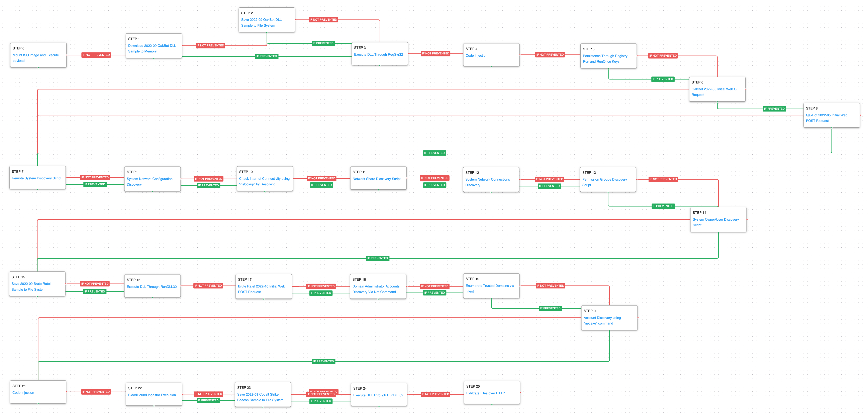868x417 pixels.
Task: Click Exfiltrate Files over HTTP link
Action: tap(485, 393)
